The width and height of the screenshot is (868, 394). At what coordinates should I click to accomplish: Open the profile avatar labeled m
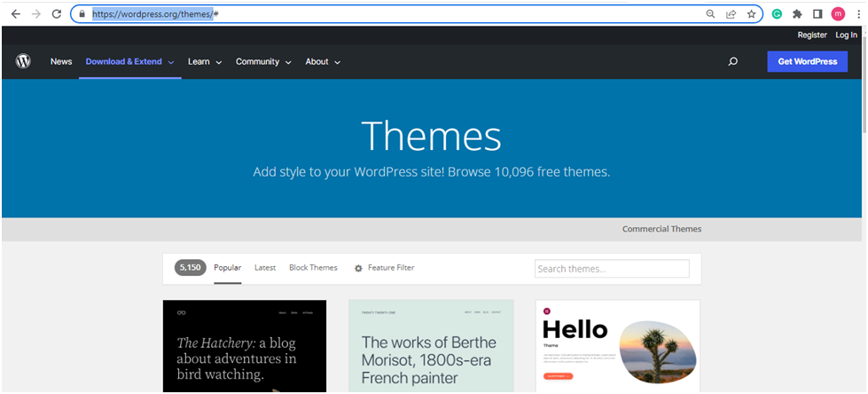[838, 14]
